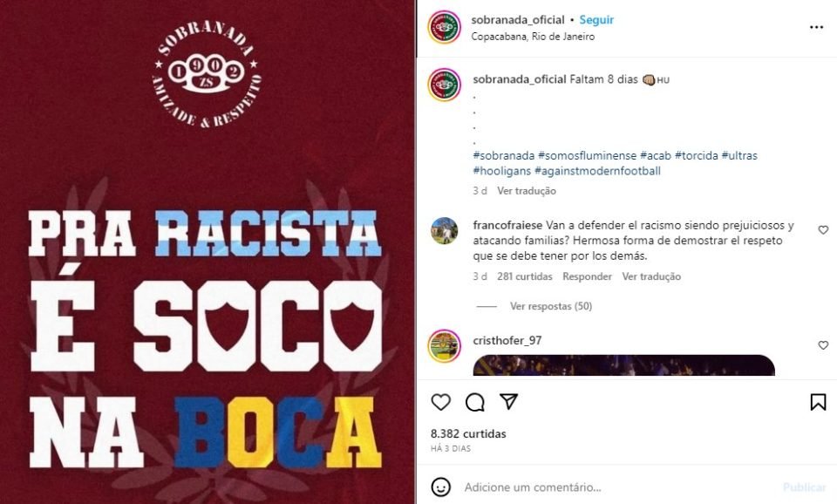View the 8.382 curtidas likes list

(x=468, y=433)
